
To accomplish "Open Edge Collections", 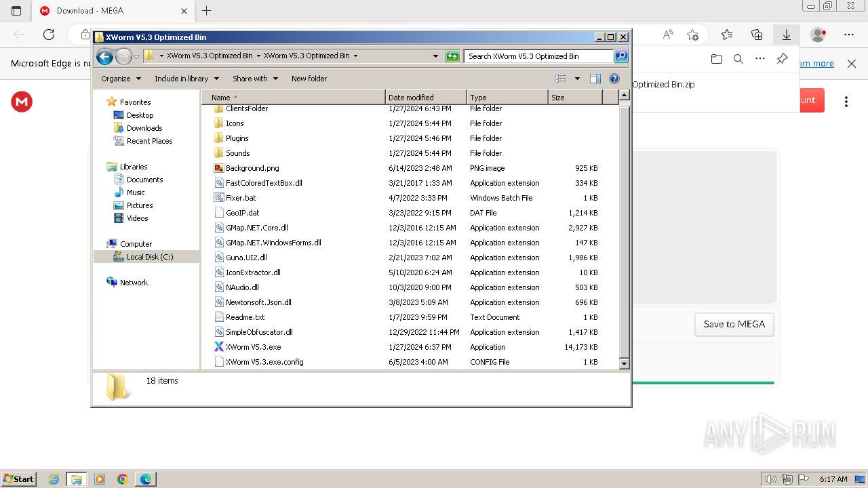I will [757, 35].
